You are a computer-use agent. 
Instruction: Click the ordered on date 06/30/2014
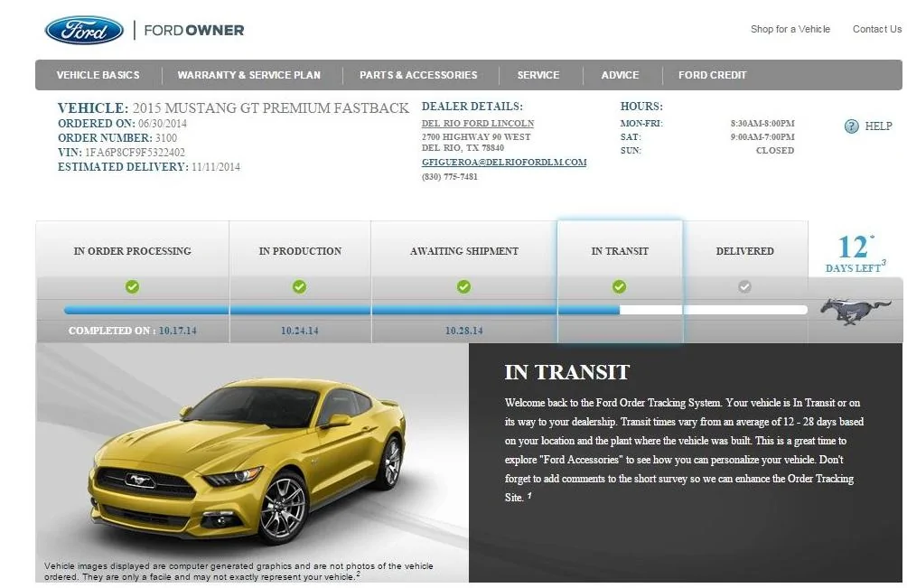(x=163, y=124)
